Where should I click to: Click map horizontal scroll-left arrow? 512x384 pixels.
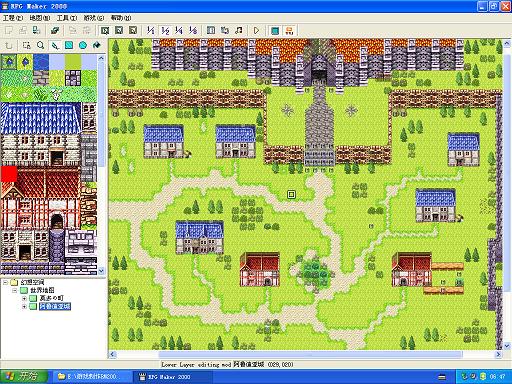112,354
